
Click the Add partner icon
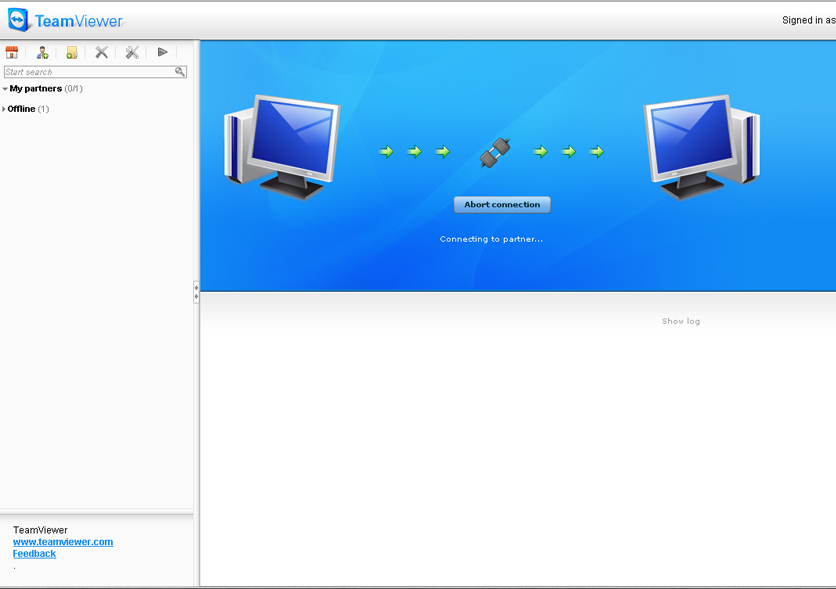click(x=42, y=52)
